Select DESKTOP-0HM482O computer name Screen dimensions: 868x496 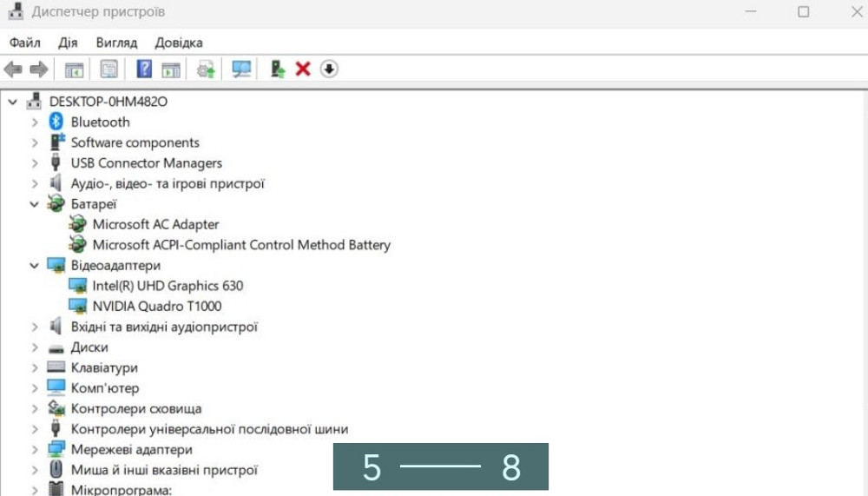pos(108,102)
